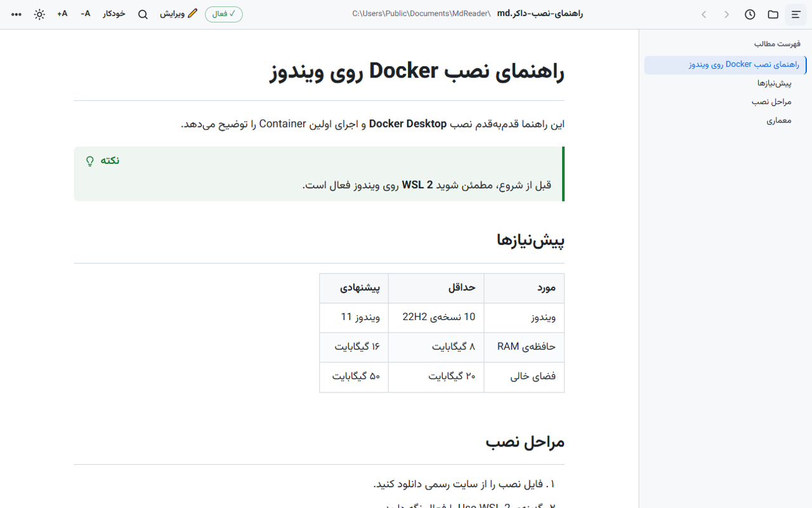The image size is (812, 508).
Task: Click the حافظه‌ی RAM table cell
Action: point(524,347)
